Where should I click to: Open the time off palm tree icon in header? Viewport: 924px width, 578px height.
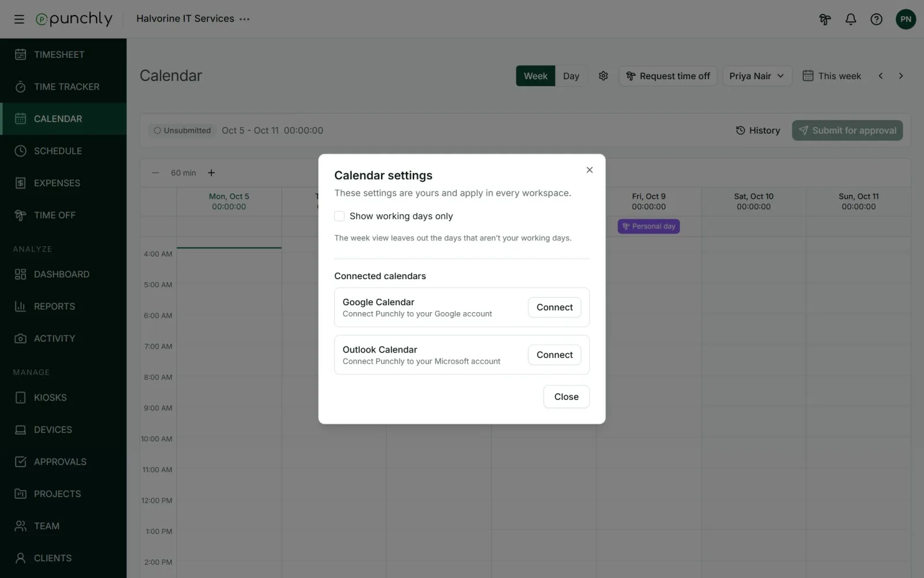pyautogui.click(x=825, y=19)
